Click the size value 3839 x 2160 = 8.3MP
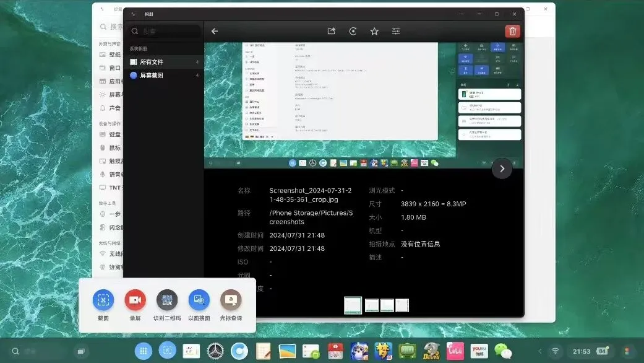The image size is (644, 363). (x=433, y=204)
